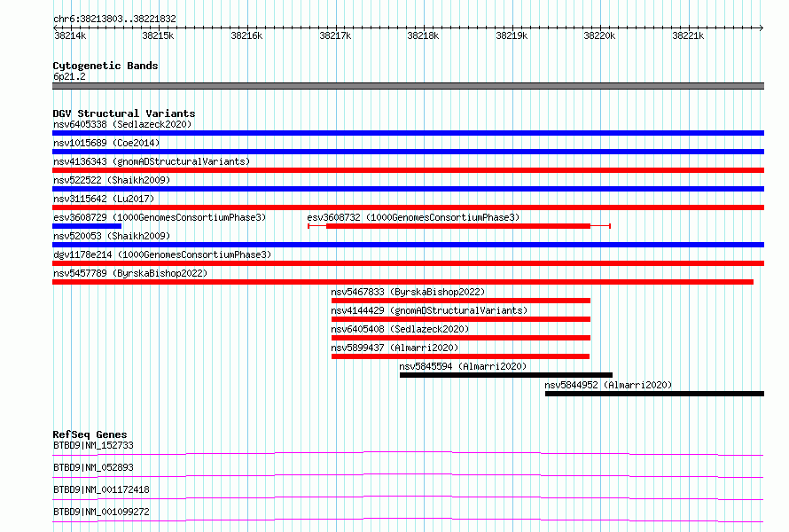
Task: Click the magenta line of BTBD9|NM_001172418
Action: coord(408,497)
